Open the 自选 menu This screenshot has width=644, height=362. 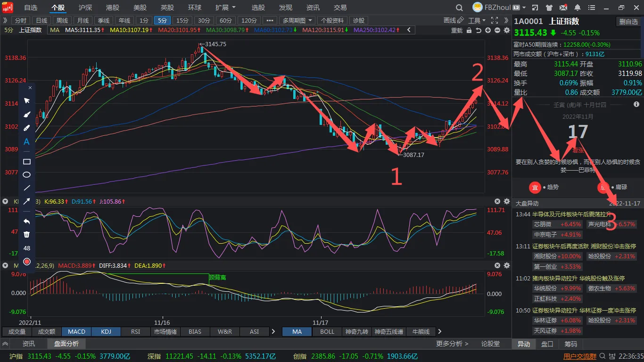click(x=31, y=8)
